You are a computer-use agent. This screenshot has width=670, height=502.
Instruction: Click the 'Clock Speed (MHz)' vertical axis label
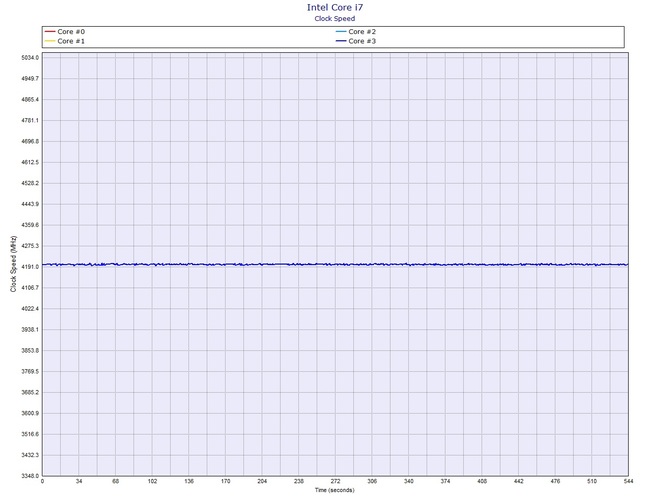point(13,264)
